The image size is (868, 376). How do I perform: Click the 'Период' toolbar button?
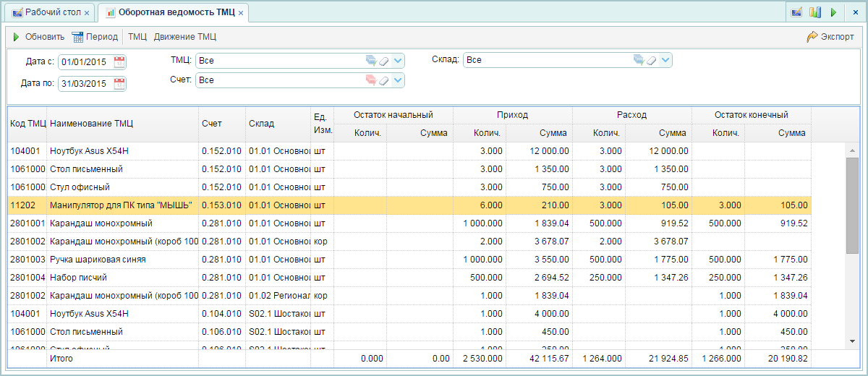[x=95, y=36]
